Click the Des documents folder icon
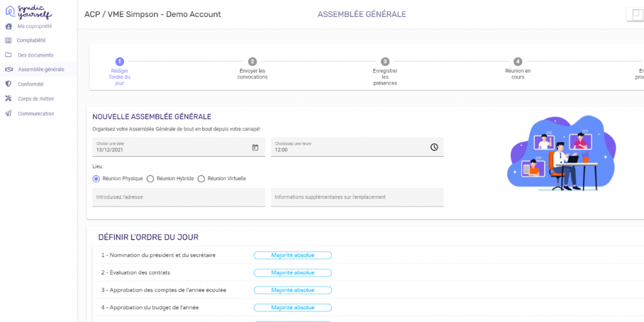The height and width of the screenshot is (322, 644). (8, 55)
